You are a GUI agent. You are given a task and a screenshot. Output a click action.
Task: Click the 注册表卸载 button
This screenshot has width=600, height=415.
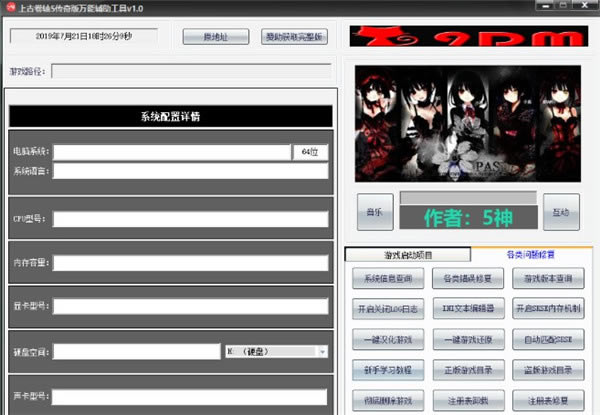(468, 400)
